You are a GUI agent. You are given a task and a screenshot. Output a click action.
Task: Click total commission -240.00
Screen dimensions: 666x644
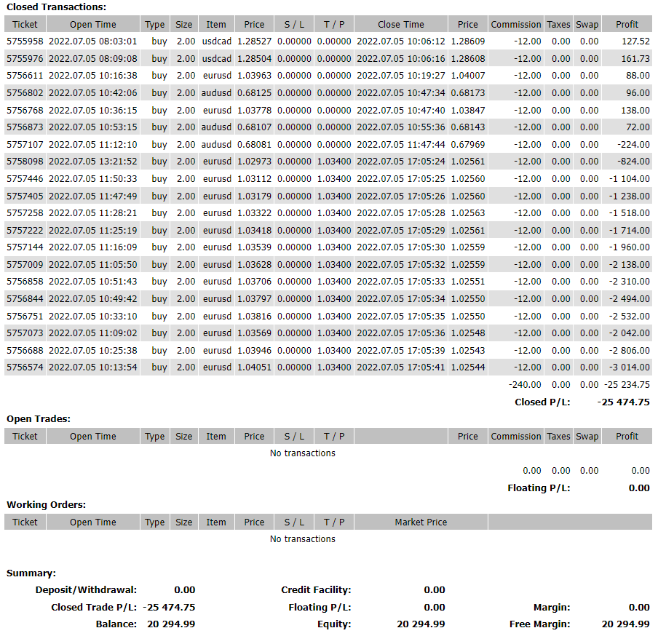pyautogui.click(x=525, y=385)
